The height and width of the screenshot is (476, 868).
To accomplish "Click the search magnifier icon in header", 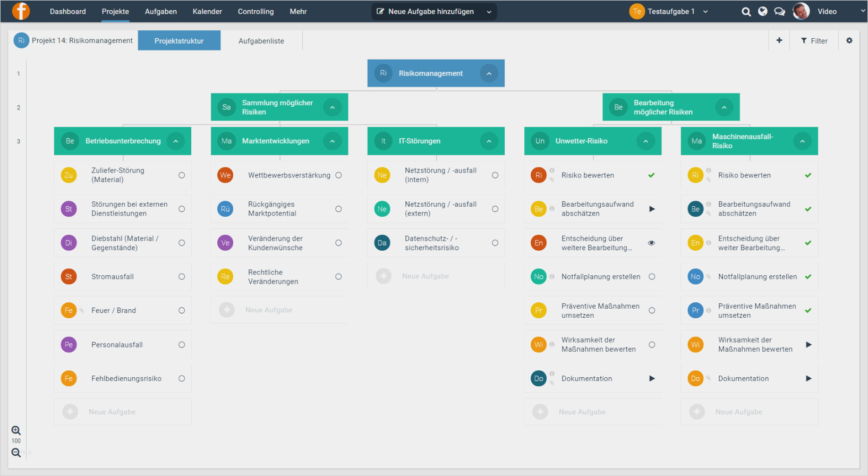I will tap(746, 12).
